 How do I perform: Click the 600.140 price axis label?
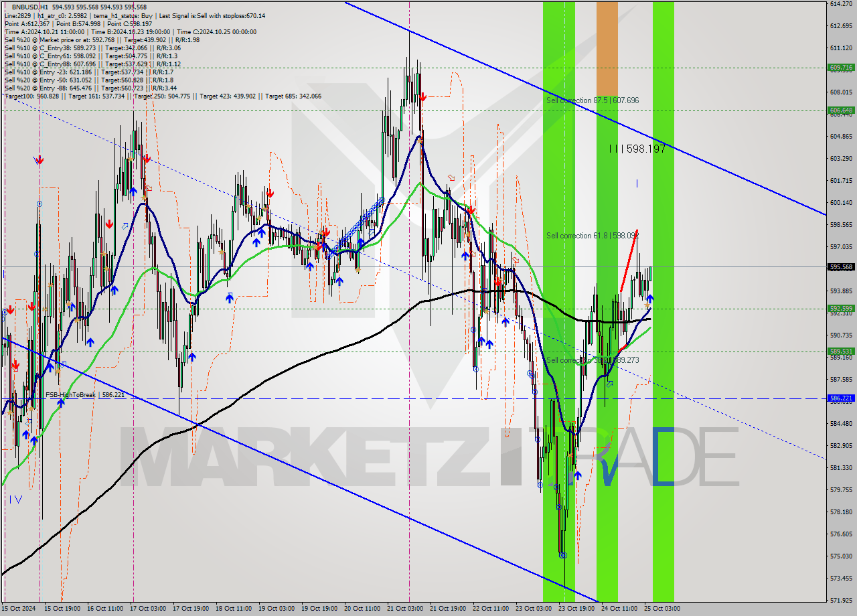point(841,202)
